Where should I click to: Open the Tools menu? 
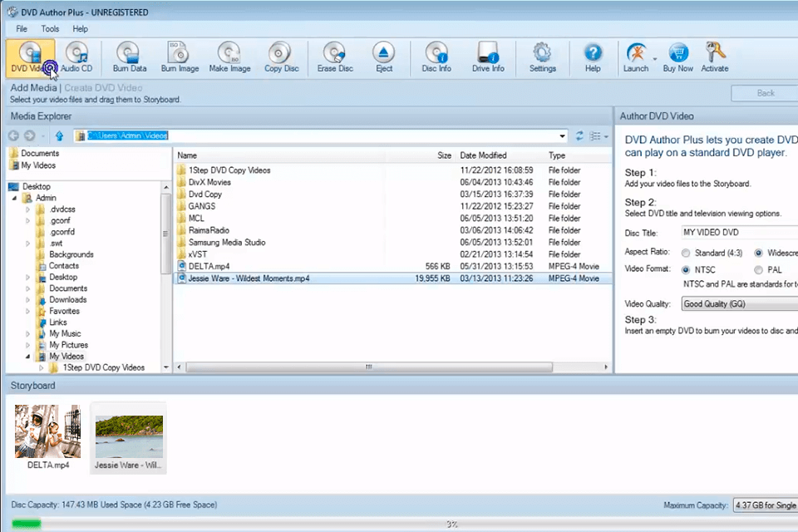(x=50, y=28)
